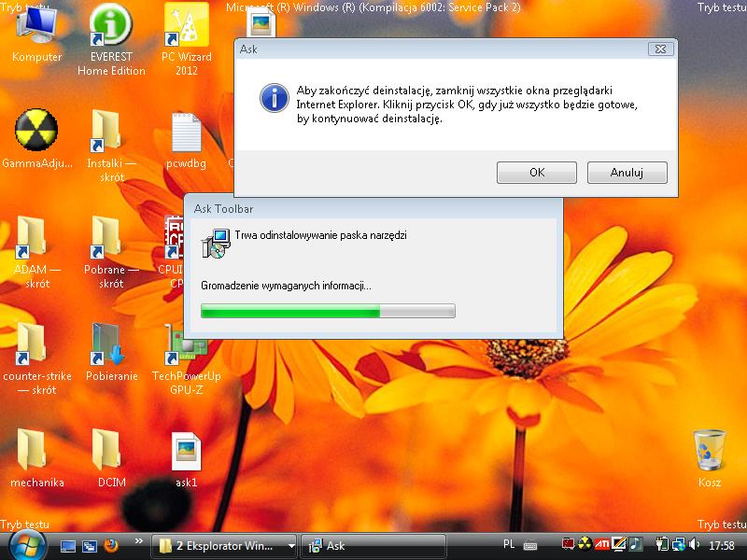
Task: Click the uninstall progress bar in Ask Toolbar
Action: (328, 311)
